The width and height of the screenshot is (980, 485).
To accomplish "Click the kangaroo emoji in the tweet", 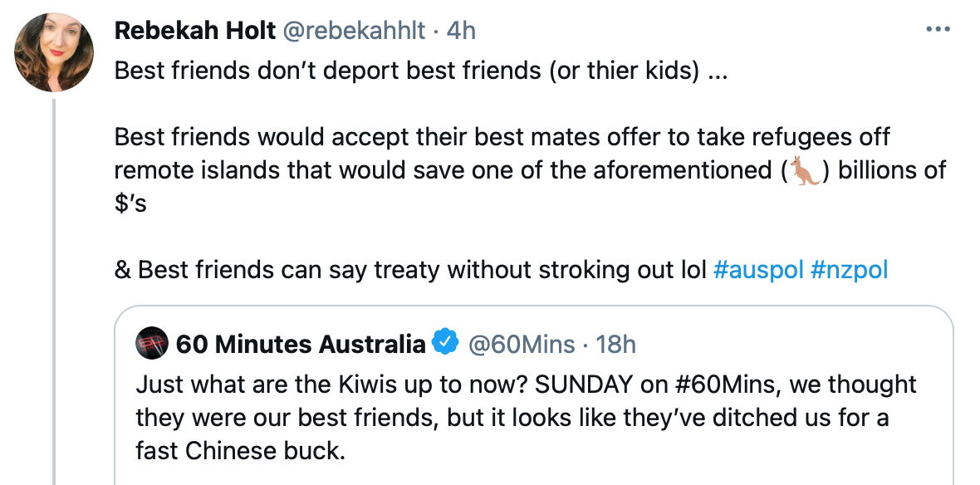I will tap(805, 169).
